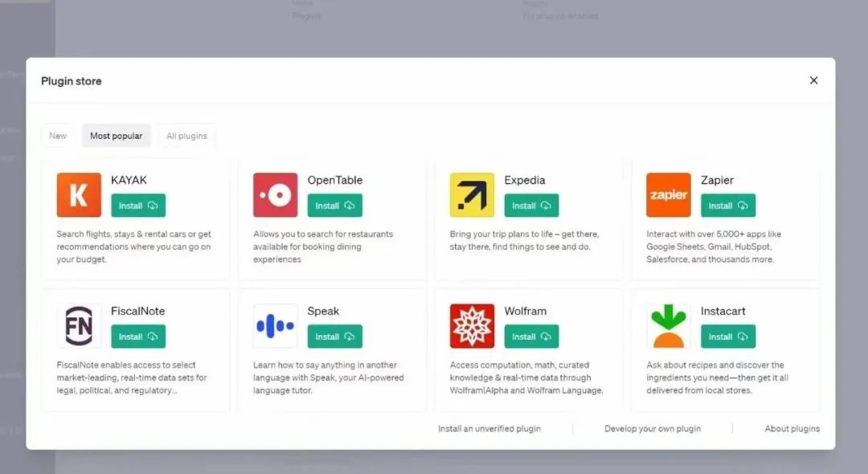Install the OpenTable plugin

[x=334, y=206]
